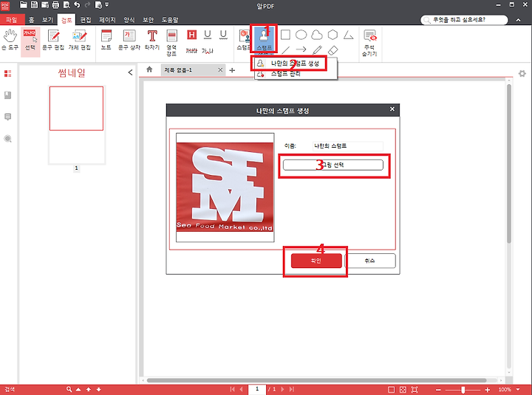
Task: Select the eraser tool
Action: tap(332, 50)
